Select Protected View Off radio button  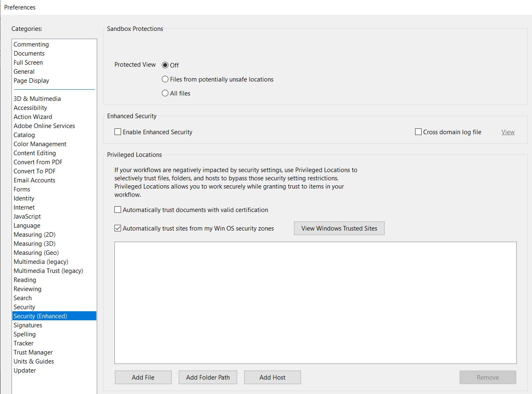coord(165,65)
